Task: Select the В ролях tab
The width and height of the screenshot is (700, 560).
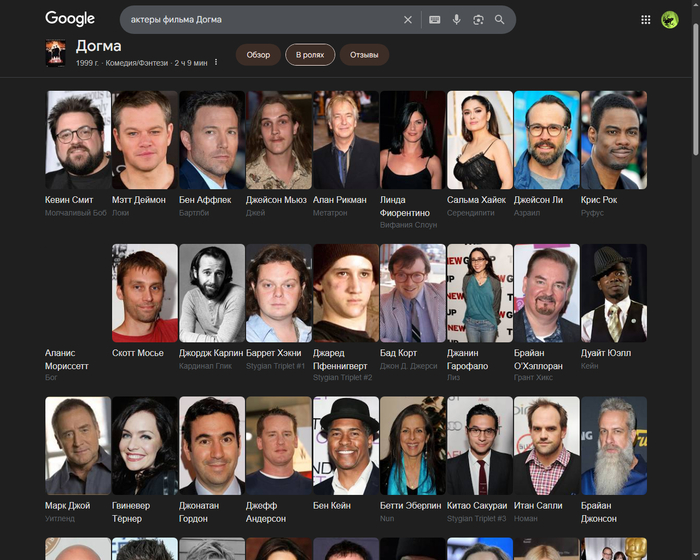Action: click(x=309, y=55)
